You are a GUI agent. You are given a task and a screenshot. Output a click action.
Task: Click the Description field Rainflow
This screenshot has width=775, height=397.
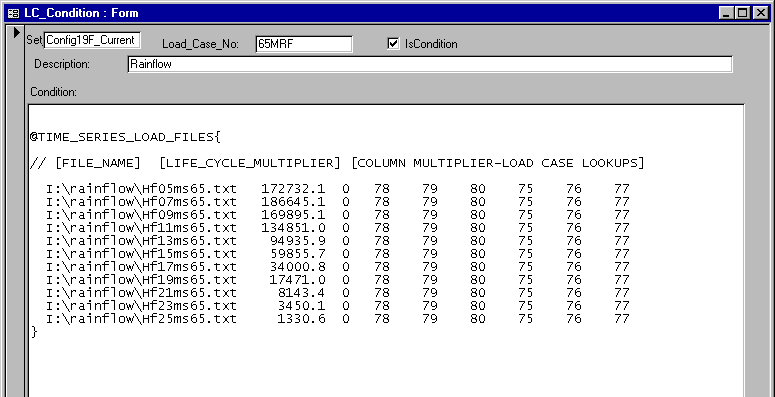430,64
